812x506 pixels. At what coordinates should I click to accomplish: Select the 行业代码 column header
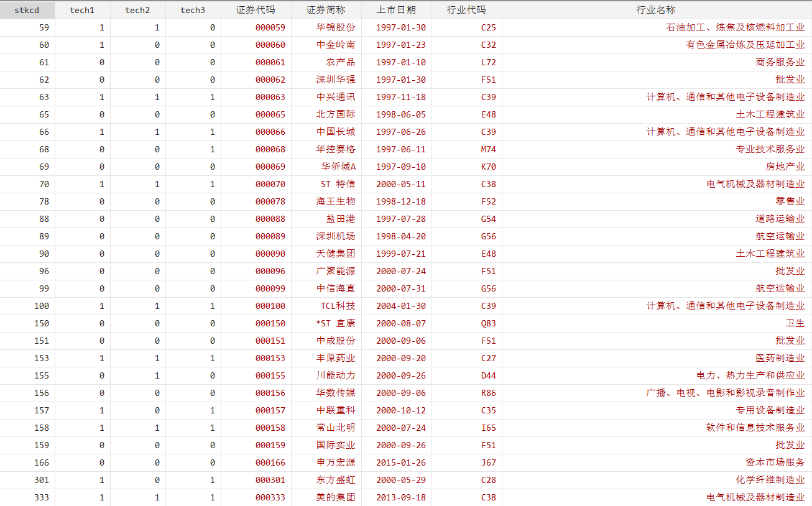pos(466,10)
